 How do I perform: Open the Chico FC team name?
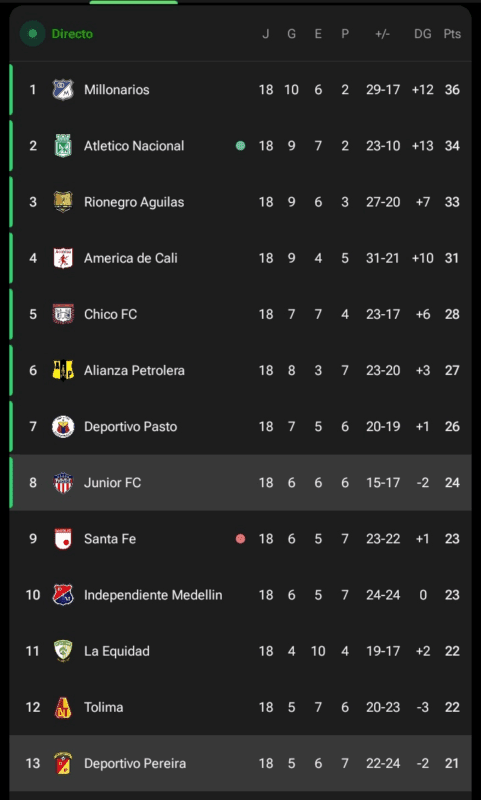pyautogui.click(x=111, y=314)
